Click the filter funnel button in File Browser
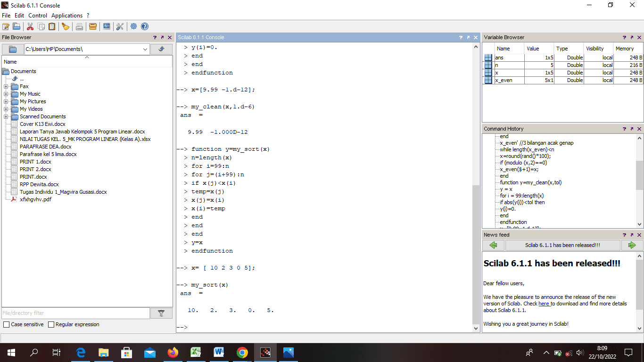This screenshot has width=644, height=362. [x=161, y=313]
